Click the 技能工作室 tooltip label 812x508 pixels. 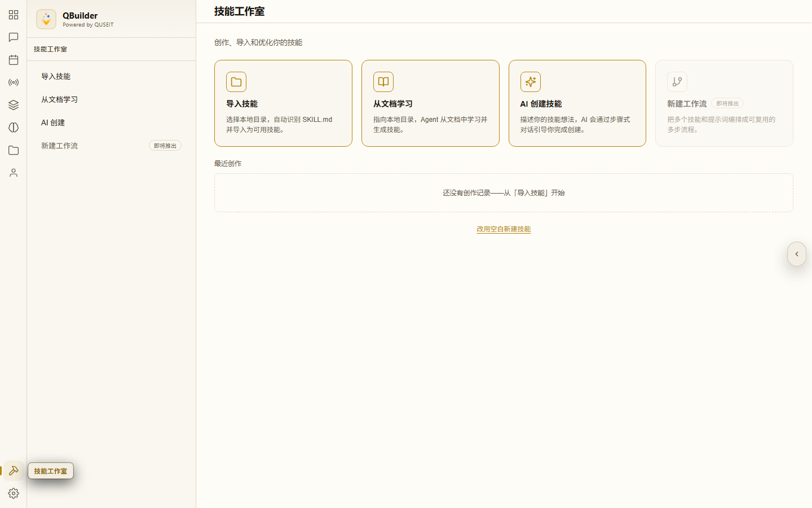pos(51,471)
